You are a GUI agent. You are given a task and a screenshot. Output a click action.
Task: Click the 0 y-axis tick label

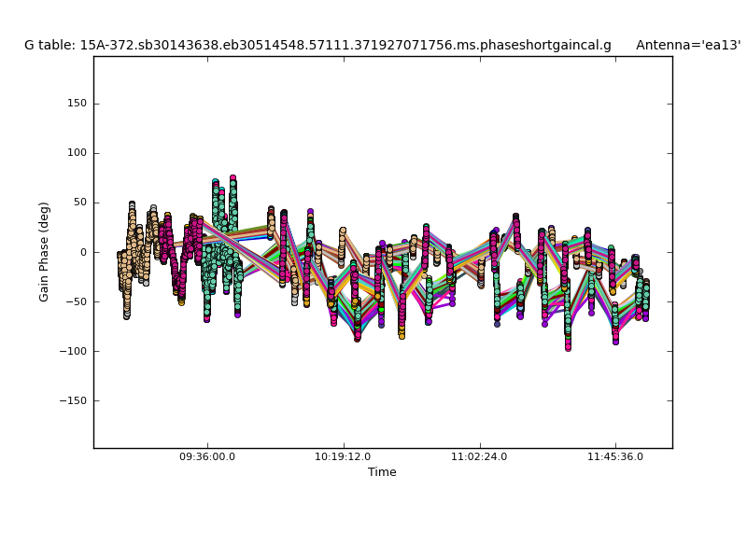[x=82, y=252]
